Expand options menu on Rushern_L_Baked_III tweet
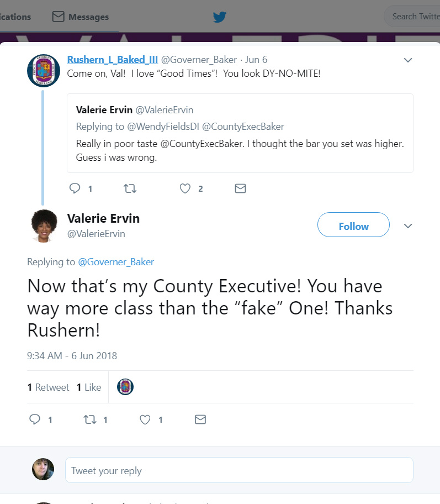Image resolution: width=440 pixels, height=504 pixels. [408, 60]
